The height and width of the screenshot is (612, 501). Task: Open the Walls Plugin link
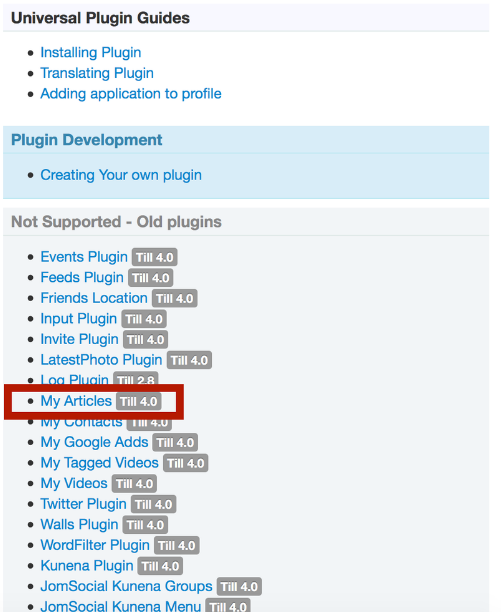pyautogui.click(x=79, y=525)
